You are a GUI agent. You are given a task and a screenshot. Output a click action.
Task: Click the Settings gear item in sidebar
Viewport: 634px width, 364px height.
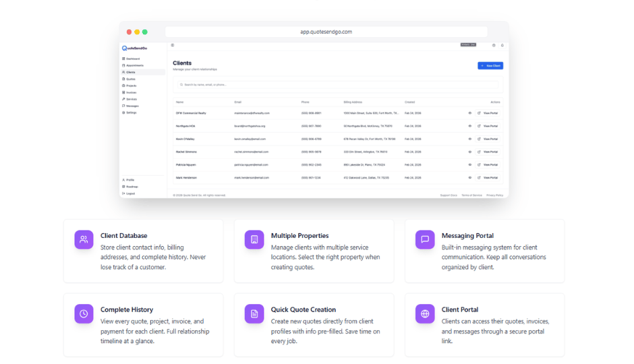point(129,113)
